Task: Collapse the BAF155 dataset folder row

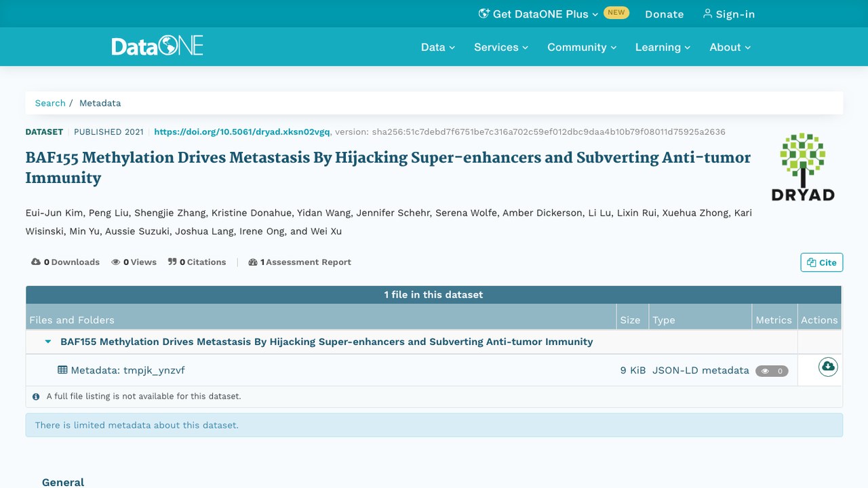Action: coord(48,342)
